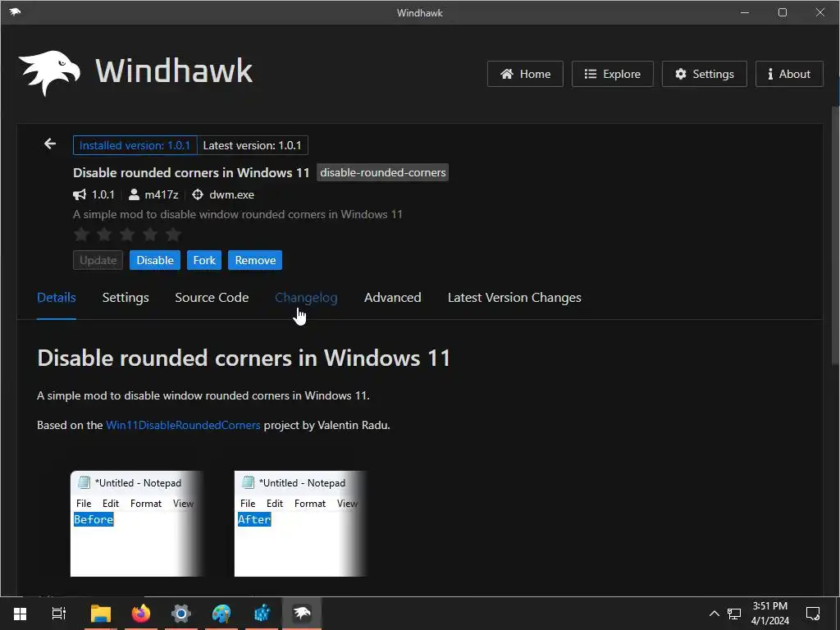Rate the mod four stars

[x=151, y=234]
